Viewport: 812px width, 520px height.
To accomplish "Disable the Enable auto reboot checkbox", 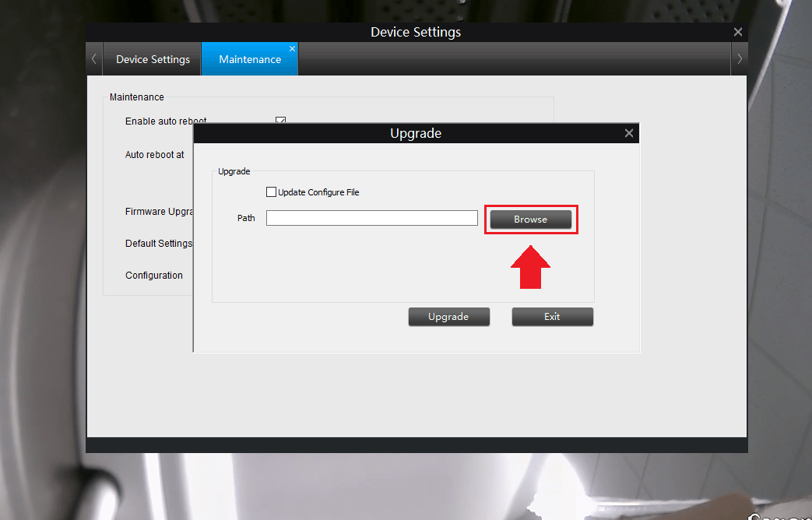I will [x=280, y=121].
